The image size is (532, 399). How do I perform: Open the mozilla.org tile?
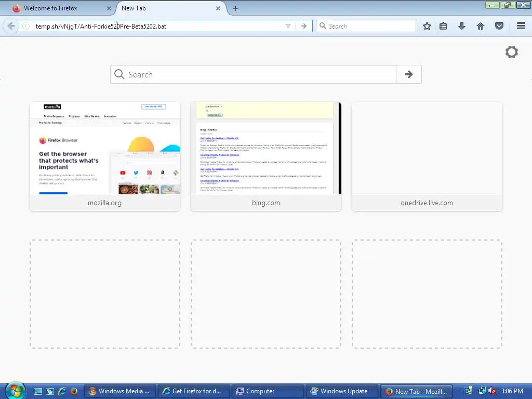tap(105, 156)
